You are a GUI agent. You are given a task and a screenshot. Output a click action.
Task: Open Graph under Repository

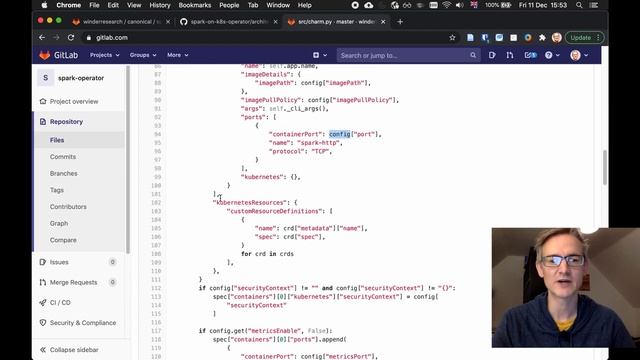59,224
